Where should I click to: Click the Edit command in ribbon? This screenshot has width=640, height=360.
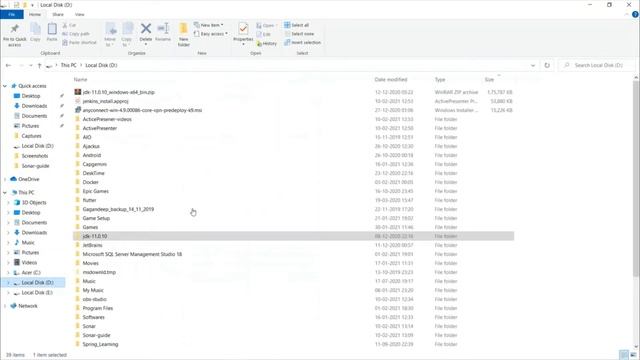click(x=264, y=34)
